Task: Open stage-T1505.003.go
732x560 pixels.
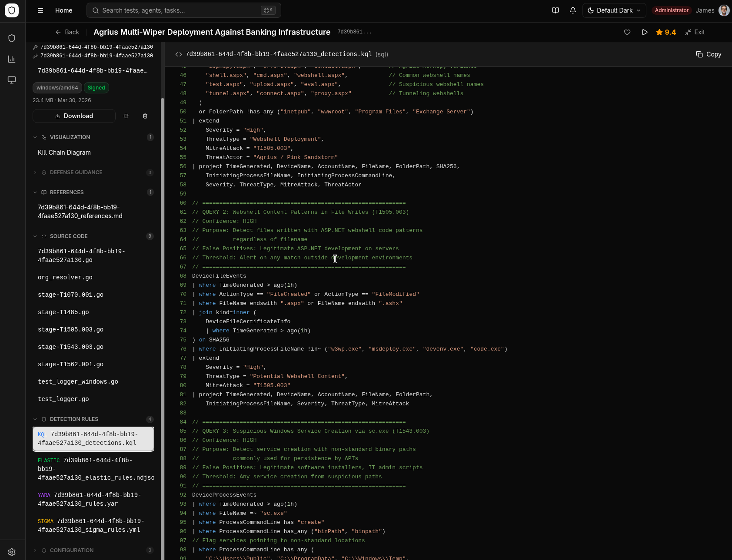Action: pyautogui.click(x=93, y=329)
